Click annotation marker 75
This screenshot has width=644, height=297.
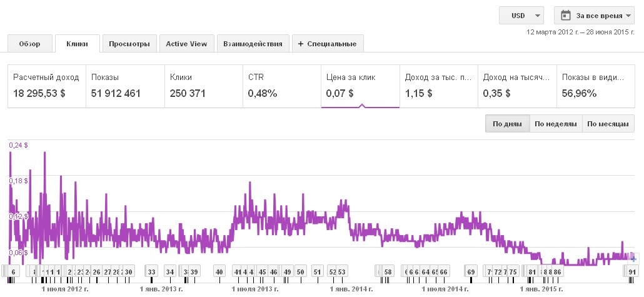(513, 271)
